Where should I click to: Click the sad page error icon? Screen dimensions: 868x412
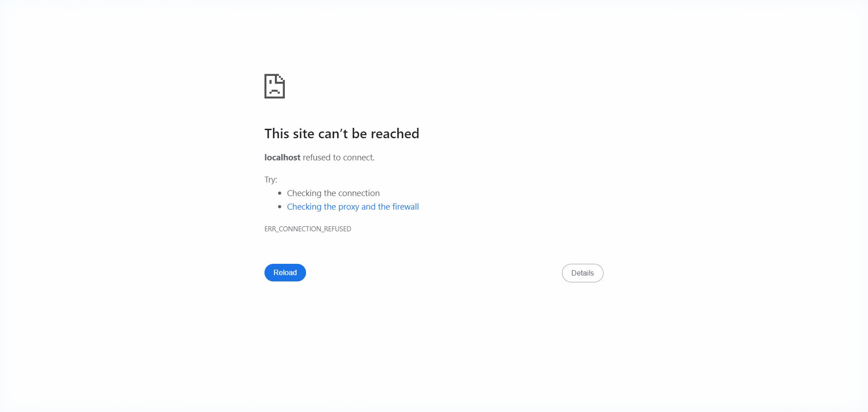[274, 86]
